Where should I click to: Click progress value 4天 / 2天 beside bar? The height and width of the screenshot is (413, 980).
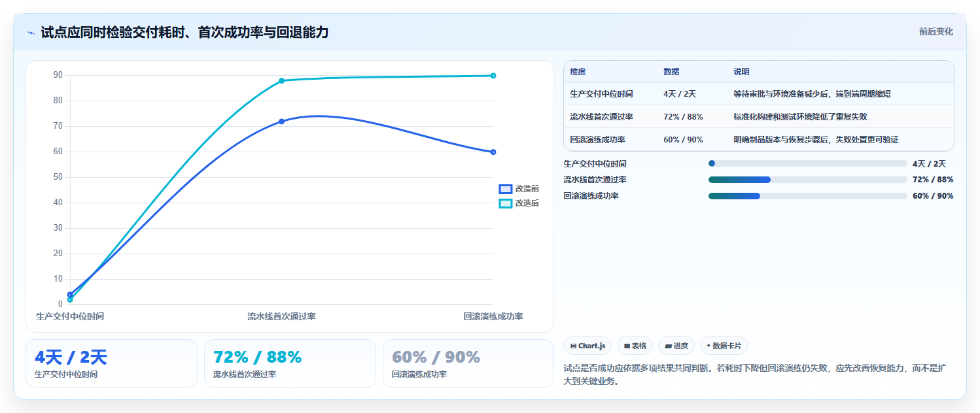(930, 163)
